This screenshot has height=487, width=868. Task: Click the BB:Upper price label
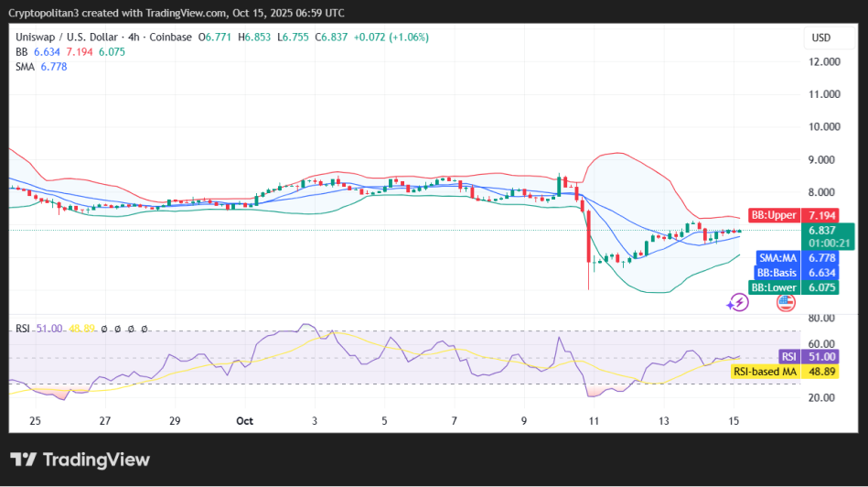tap(773, 214)
